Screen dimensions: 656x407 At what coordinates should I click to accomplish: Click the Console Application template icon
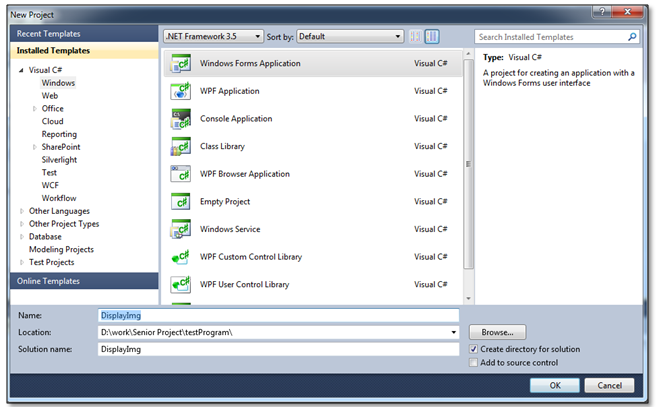click(x=181, y=119)
